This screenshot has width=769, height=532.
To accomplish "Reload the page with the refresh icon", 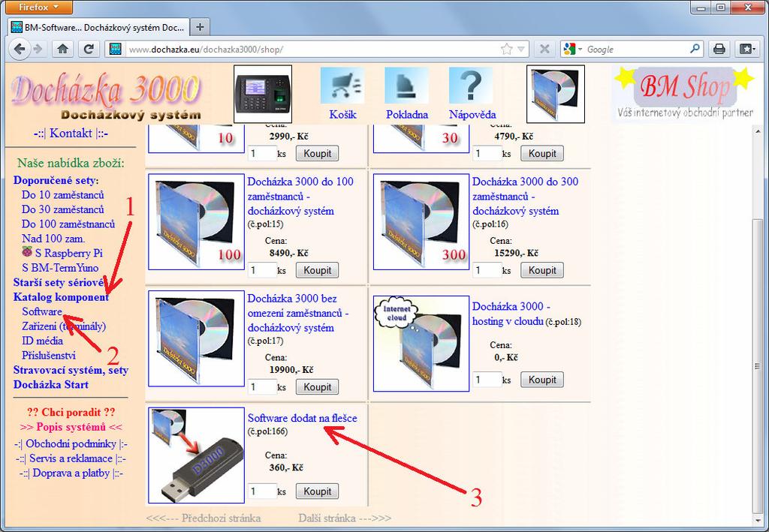I will (x=89, y=49).
